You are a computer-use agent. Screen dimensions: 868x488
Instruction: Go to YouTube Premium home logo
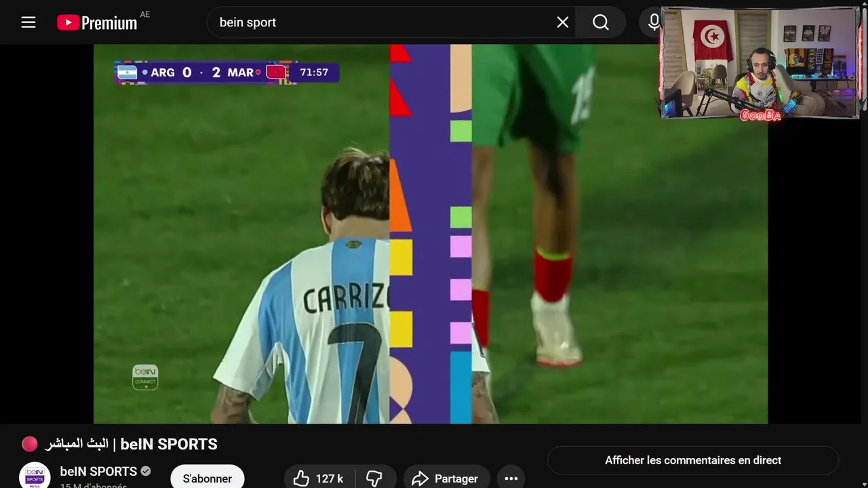pos(97,22)
